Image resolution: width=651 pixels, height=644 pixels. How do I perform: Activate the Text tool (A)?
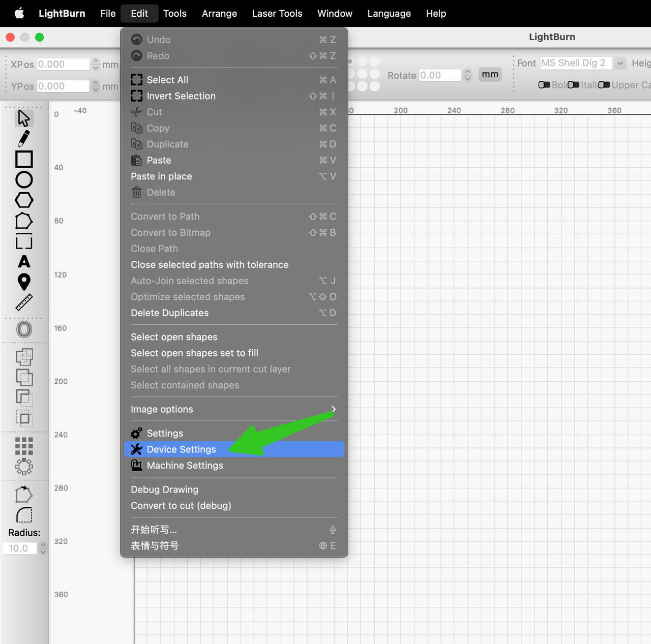pyautogui.click(x=24, y=262)
